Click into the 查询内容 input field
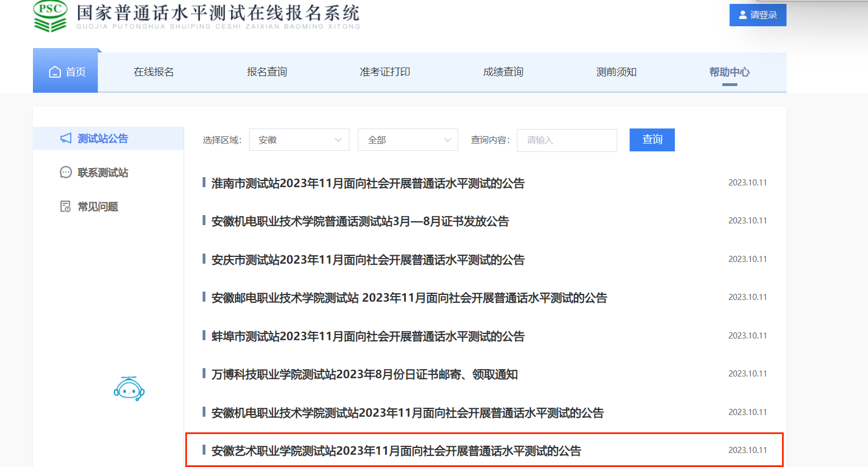Screen dimensions: 868x467 567,140
